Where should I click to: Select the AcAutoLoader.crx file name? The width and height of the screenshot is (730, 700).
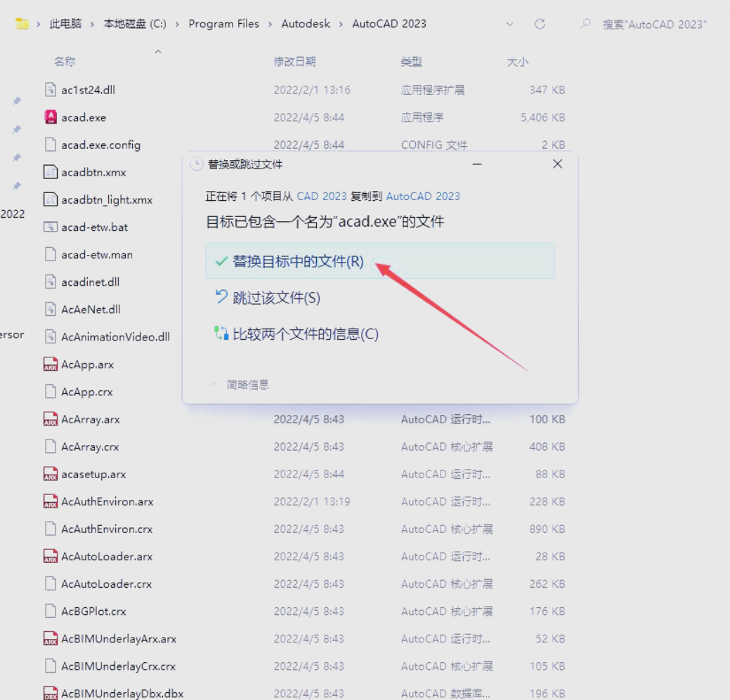tap(107, 583)
